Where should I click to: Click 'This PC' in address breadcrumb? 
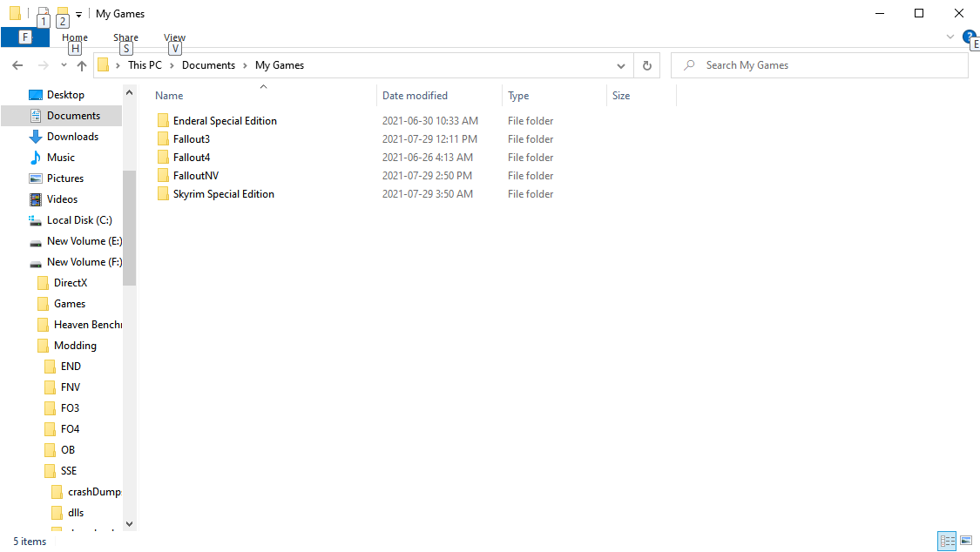click(145, 65)
